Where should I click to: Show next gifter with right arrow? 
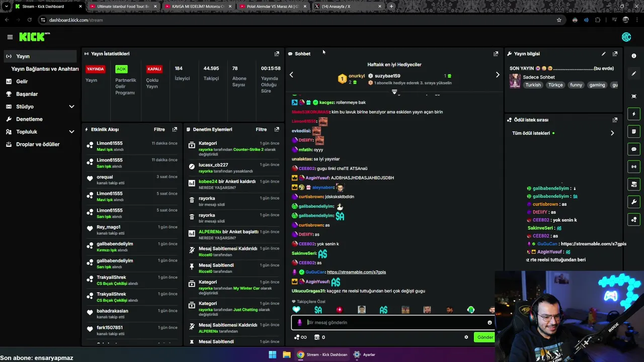498,75
